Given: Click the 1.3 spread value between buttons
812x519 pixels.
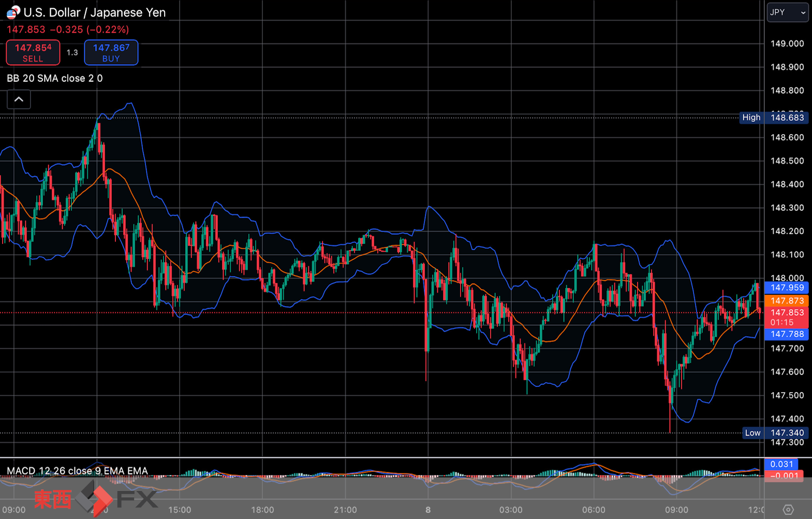Looking at the screenshot, I should [x=72, y=52].
